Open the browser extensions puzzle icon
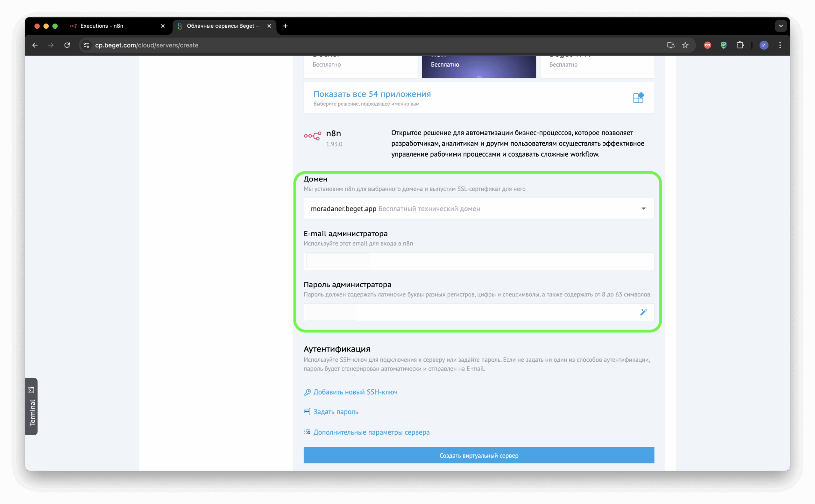 740,45
